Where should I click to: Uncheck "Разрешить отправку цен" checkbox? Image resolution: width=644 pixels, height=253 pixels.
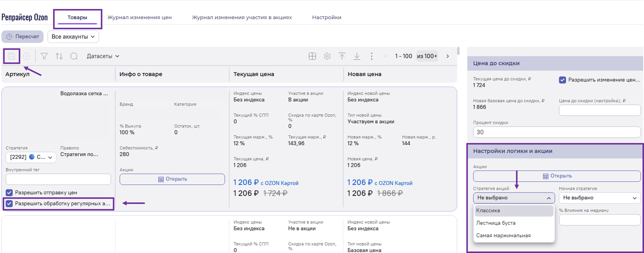tap(9, 193)
